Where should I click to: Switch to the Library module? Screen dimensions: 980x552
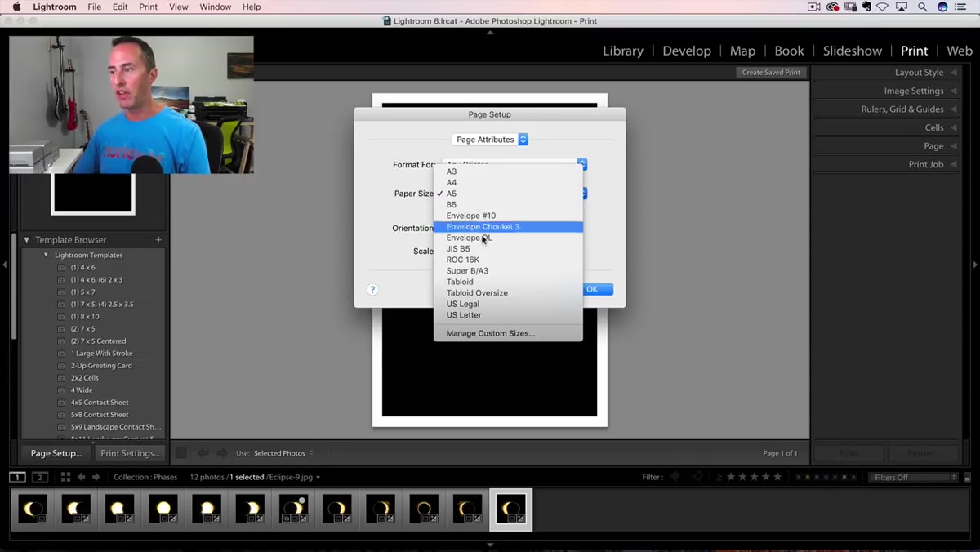(623, 51)
